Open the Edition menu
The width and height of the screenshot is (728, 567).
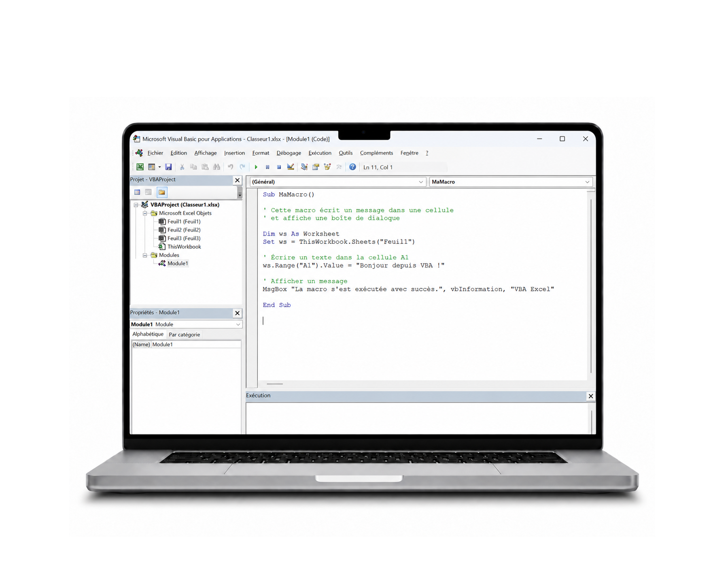(x=178, y=153)
